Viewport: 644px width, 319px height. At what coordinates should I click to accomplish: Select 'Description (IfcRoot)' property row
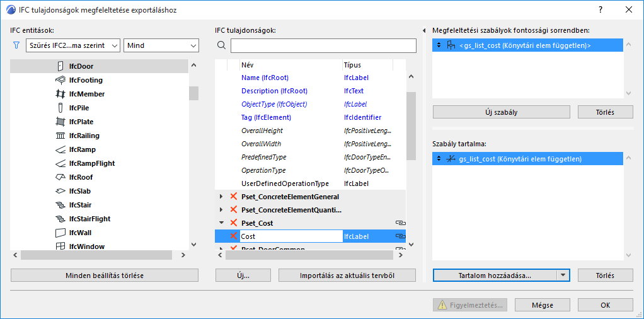tap(310, 91)
